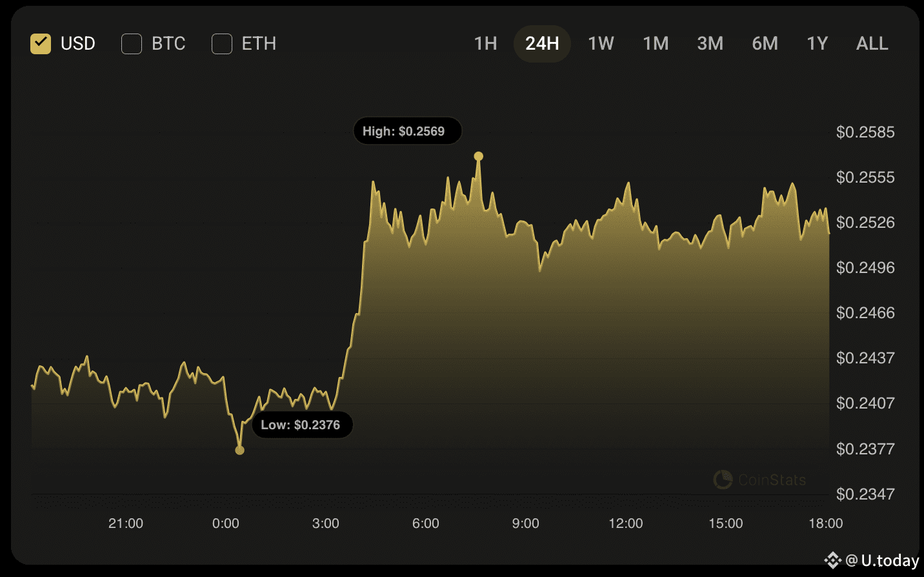Click the $0.2555 price axis label
The height and width of the screenshot is (577, 924).
(x=865, y=177)
